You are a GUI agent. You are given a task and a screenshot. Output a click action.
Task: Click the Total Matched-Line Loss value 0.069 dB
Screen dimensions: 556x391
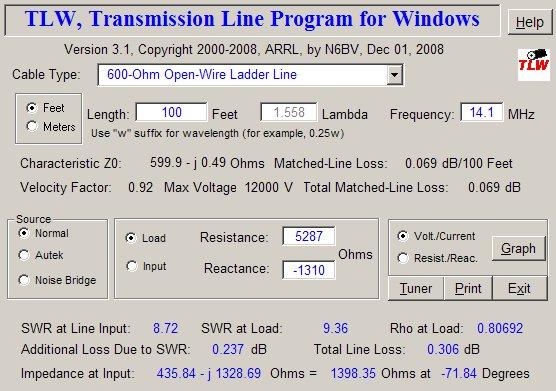pyautogui.click(x=494, y=187)
